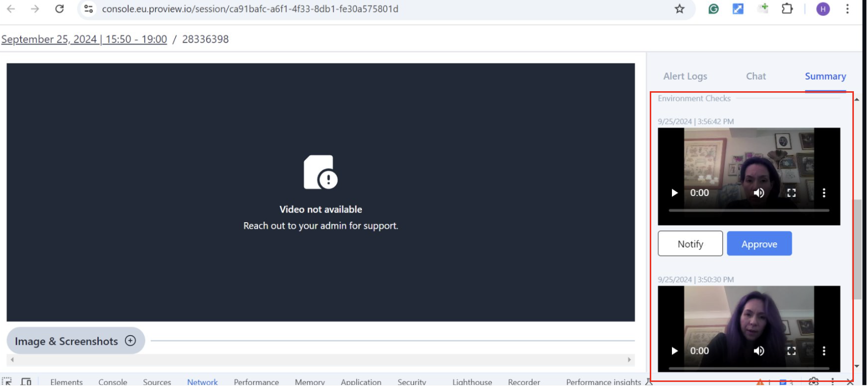
Task: Click the horizontal scrollbar left arrow
Action: (12, 360)
